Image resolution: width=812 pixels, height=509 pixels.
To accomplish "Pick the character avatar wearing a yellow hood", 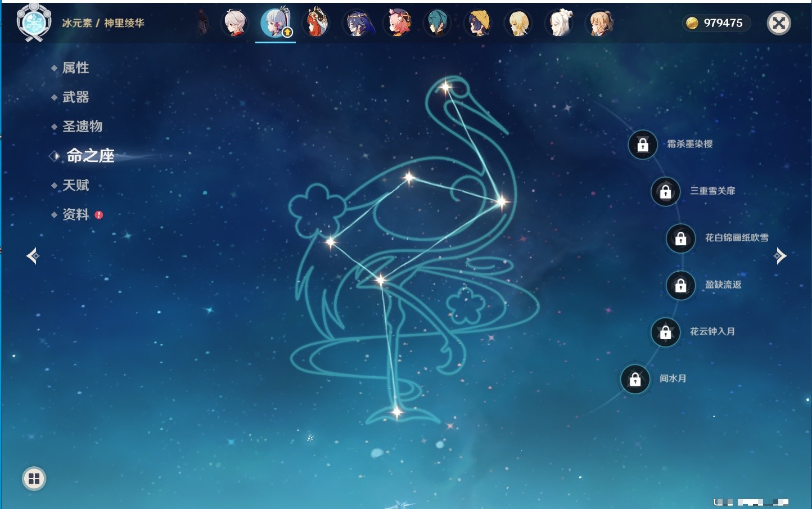I will (x=479, y=23).
